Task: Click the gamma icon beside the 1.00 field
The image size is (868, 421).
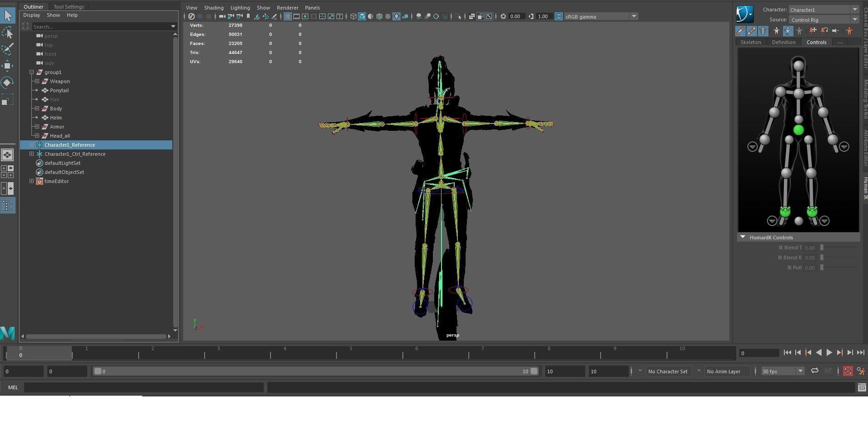Action: pos(531,16)
